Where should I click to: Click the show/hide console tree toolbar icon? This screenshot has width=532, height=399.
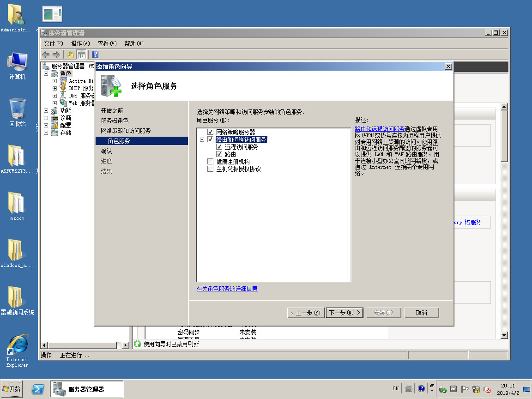[x=81, y=54]
